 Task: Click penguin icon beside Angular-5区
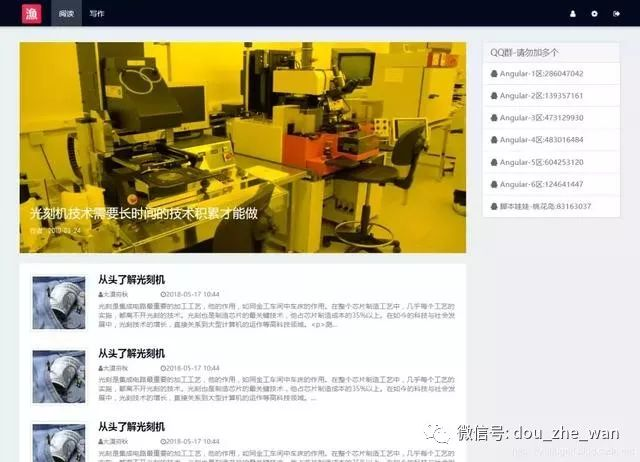coord(494,162)
